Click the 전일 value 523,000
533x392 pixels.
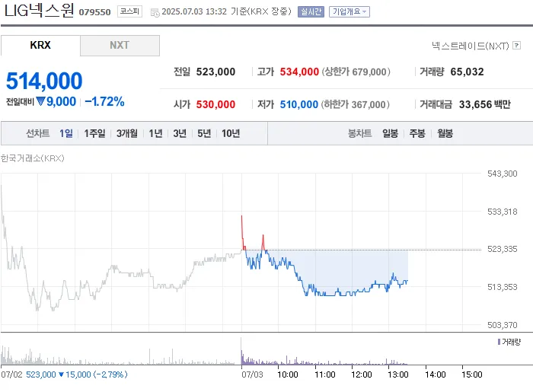(215, 72)
